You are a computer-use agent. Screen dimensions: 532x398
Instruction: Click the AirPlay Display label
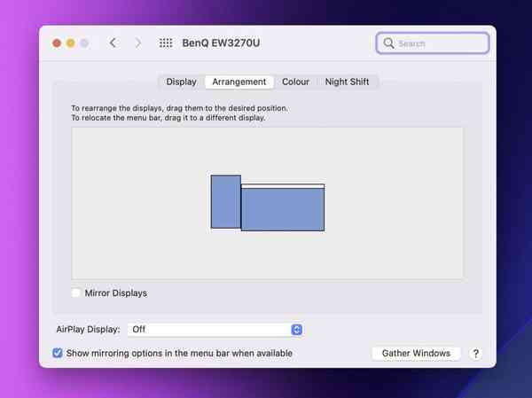click(x=88, y=330)
